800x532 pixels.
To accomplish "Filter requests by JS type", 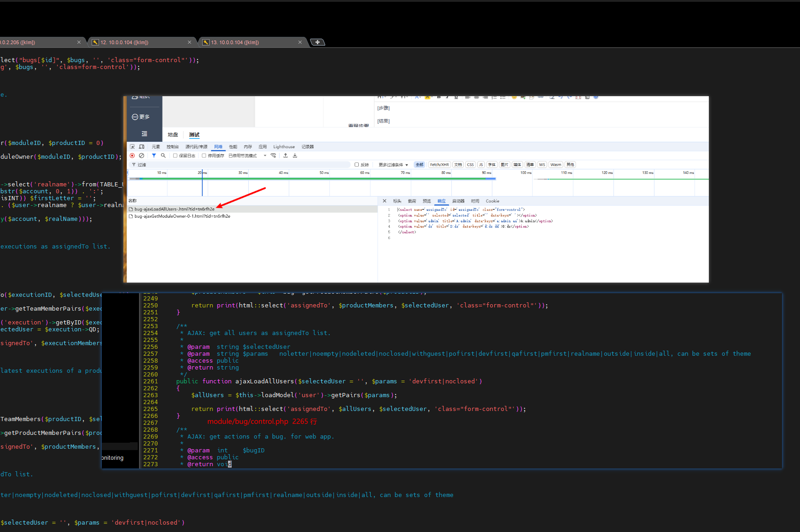I will [481, 165].
